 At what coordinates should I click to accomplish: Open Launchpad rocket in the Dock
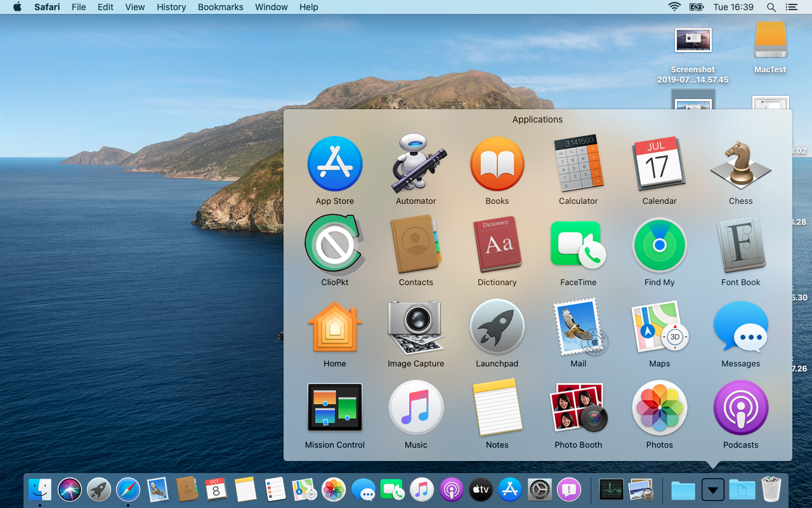click(99, 490)
